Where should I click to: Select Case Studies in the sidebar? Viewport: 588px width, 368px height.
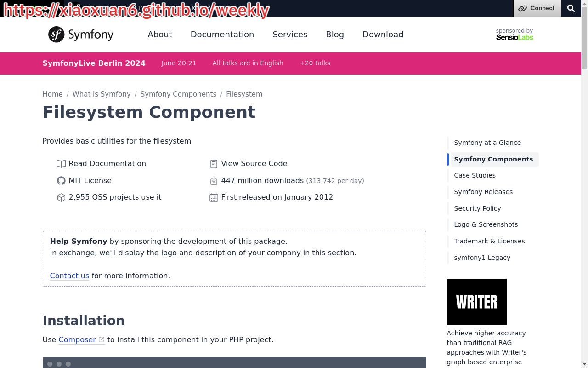pyautogui.click(x=475, y=175)
